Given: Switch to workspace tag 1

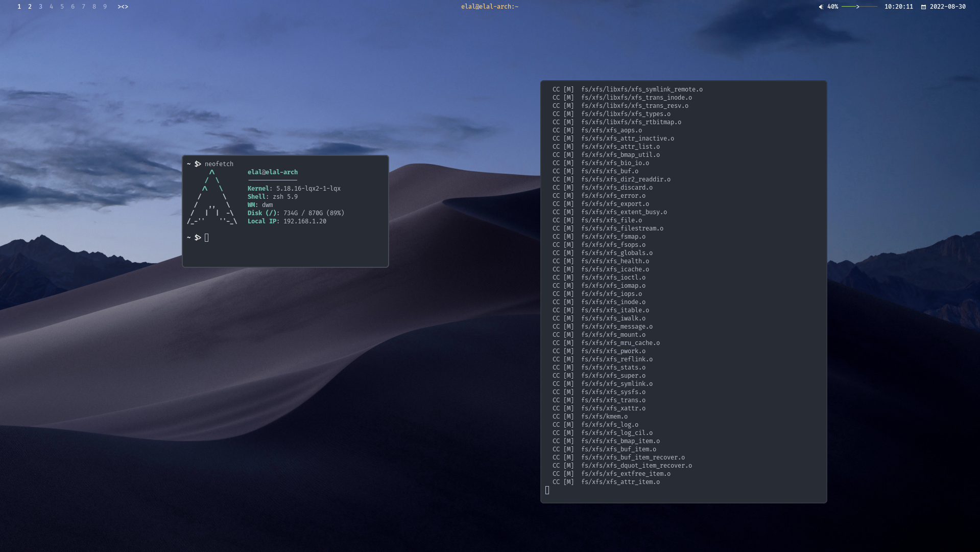Looking at the screenshot, I should pyautogui.click(x=19, y=7).
